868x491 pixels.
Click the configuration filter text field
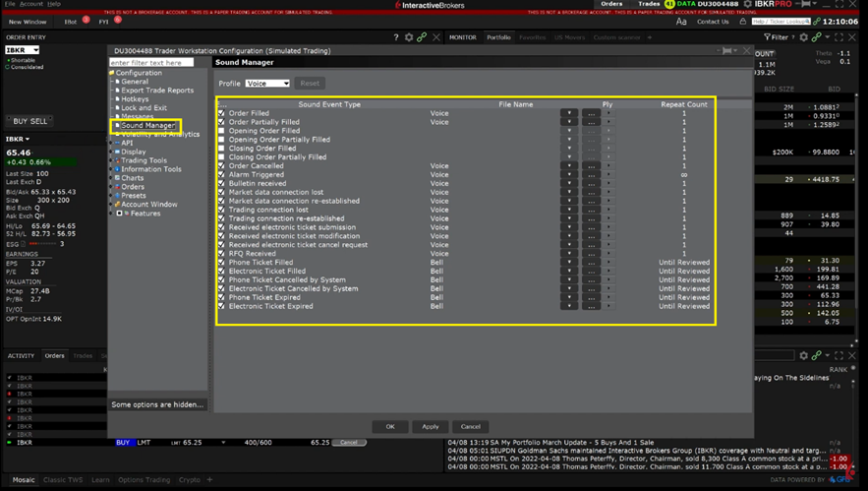(150, 63)
